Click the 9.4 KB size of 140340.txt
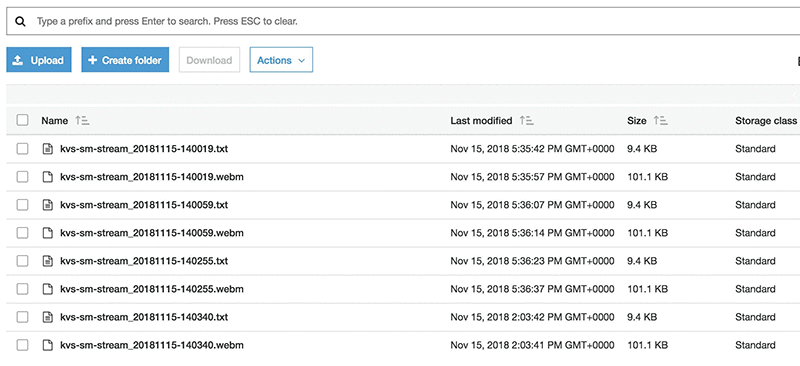The height and width of the screenshot is (366, 800). [642, 318]
